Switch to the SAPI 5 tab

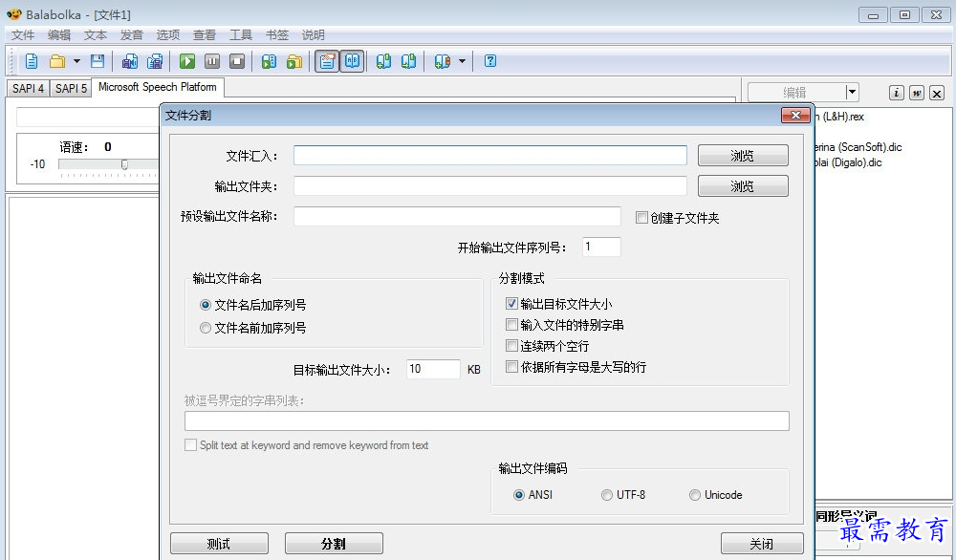71,88
